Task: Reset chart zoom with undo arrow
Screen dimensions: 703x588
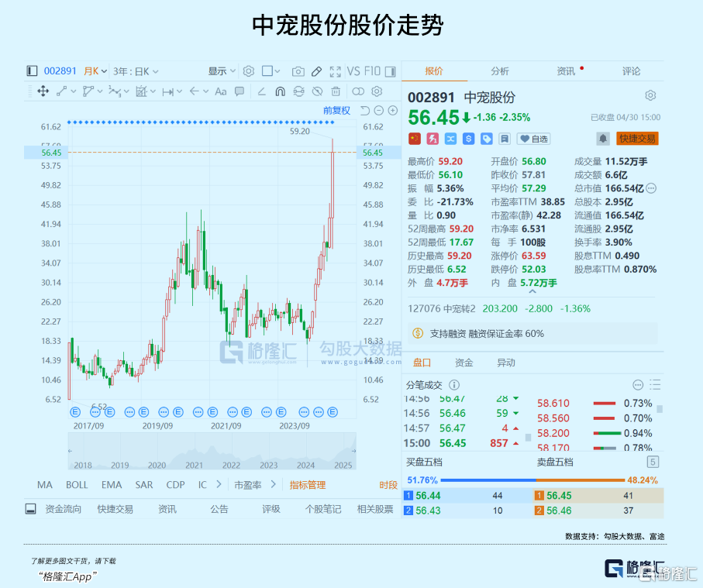Action: [x=365, y=110]
